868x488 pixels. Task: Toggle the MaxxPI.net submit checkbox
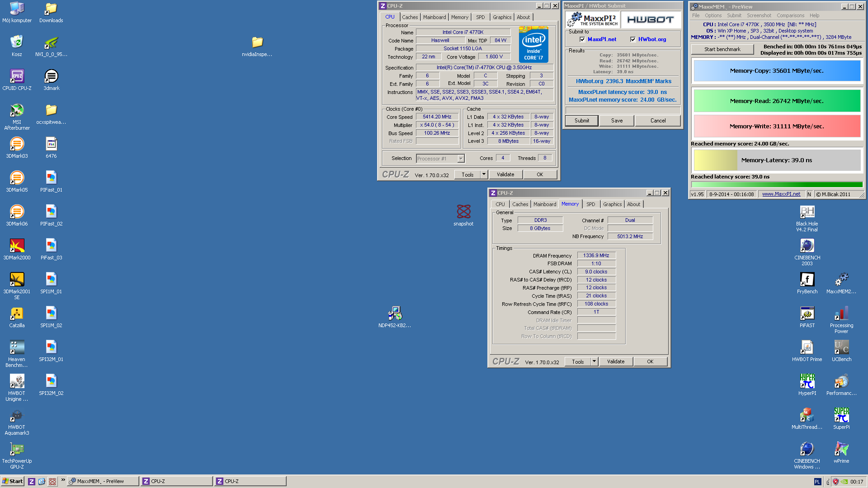coord(582,39)
